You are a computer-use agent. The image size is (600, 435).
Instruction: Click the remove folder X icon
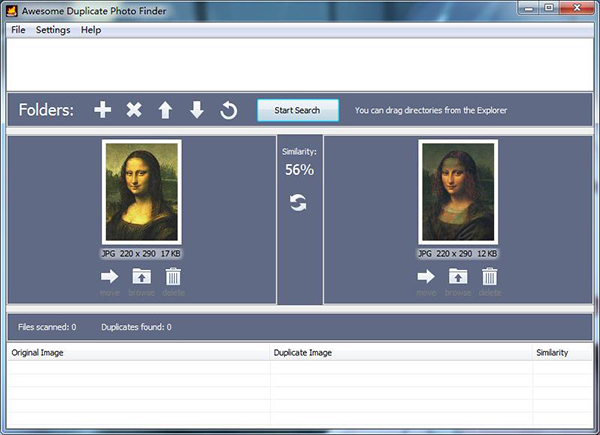pos(134,110)
